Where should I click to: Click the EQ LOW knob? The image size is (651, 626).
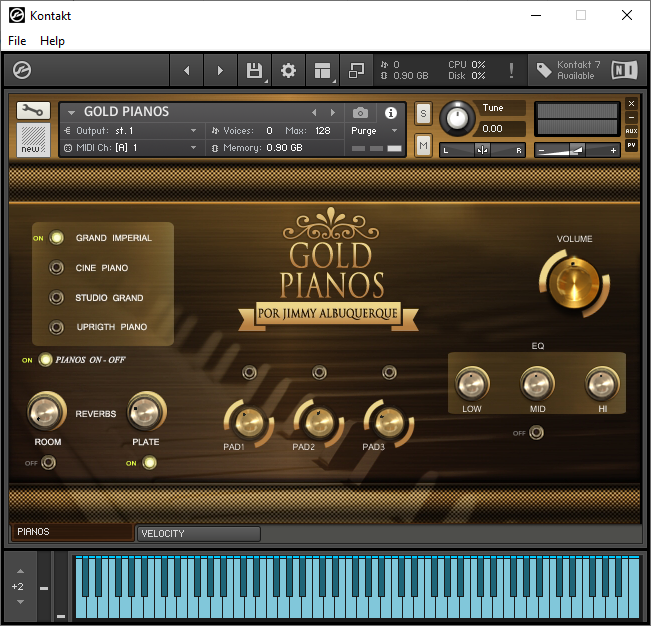(472, 384)
